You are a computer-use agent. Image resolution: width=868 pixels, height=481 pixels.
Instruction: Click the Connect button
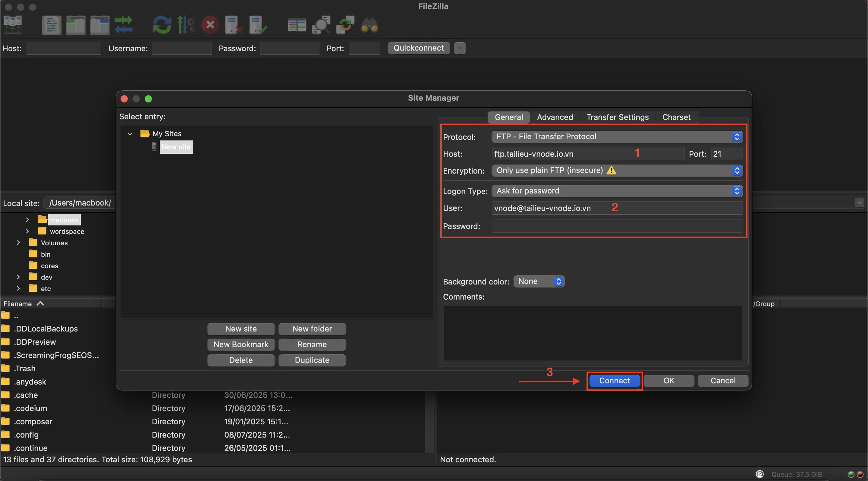[x=614, y=381]
